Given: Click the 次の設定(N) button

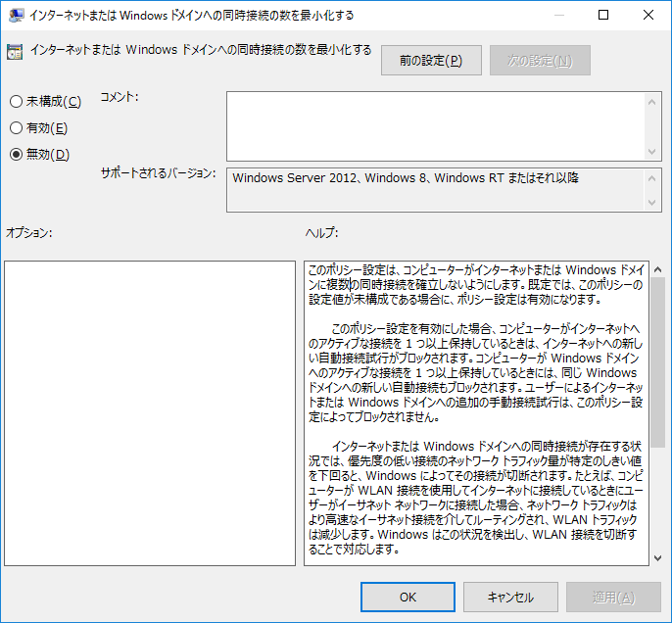Looking at the screenshot, I should 540,61.
